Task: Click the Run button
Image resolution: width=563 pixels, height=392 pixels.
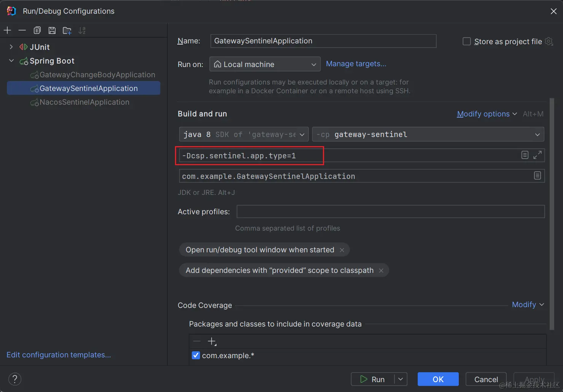Action: point(372,379)
